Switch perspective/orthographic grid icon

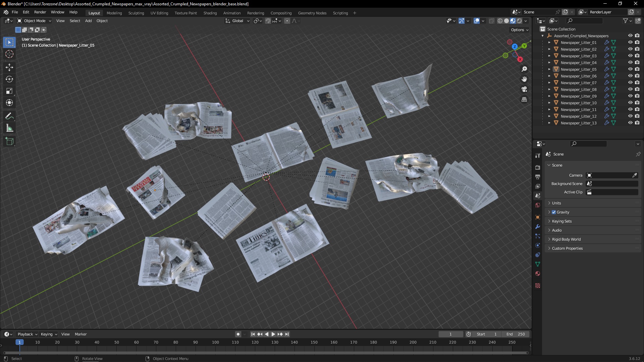tap(524, 100)
